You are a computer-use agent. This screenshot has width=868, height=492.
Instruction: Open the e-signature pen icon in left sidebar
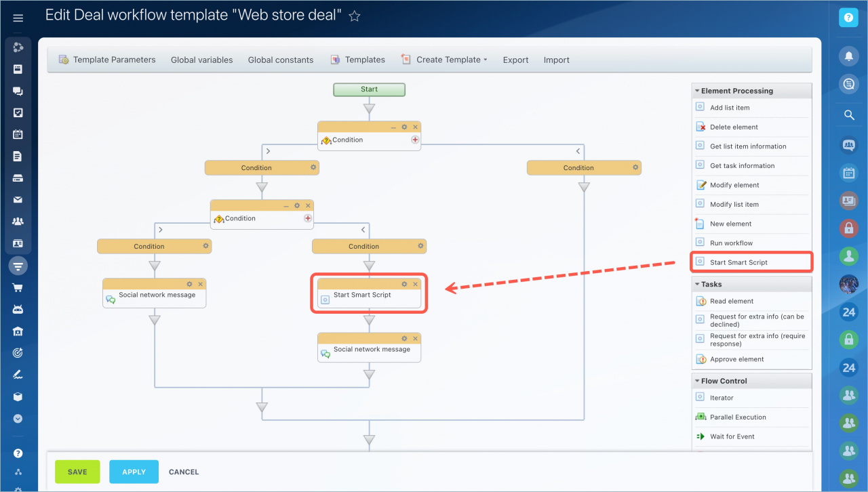click(x=18, y=375)
